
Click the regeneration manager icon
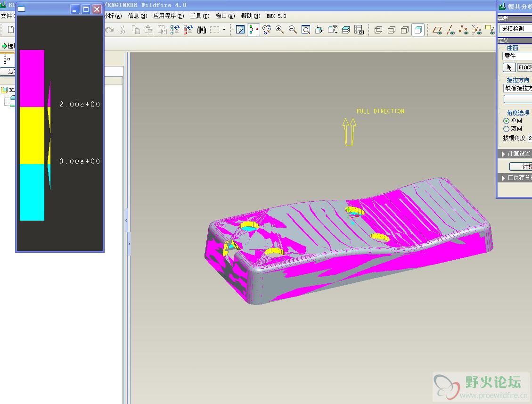pos(188,30)
